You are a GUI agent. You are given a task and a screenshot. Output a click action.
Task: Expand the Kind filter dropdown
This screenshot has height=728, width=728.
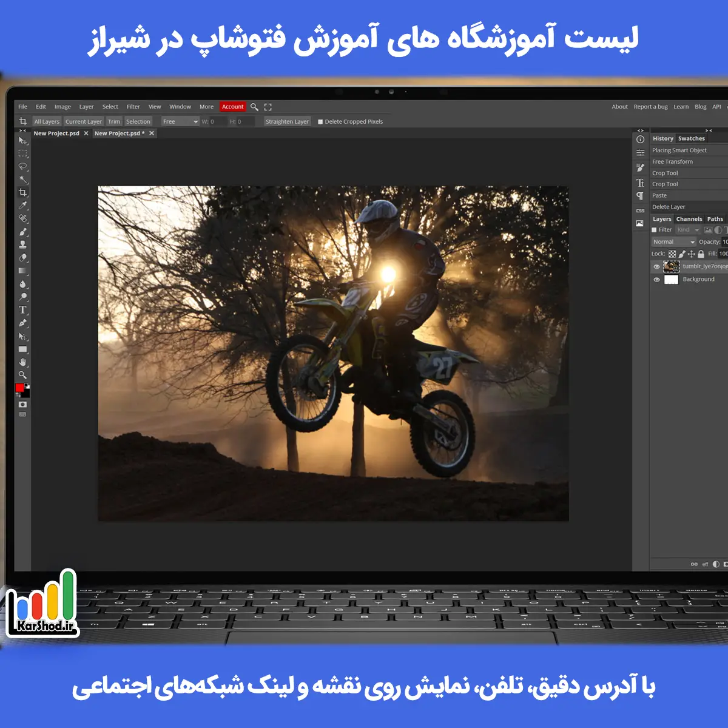coord(688,230)
